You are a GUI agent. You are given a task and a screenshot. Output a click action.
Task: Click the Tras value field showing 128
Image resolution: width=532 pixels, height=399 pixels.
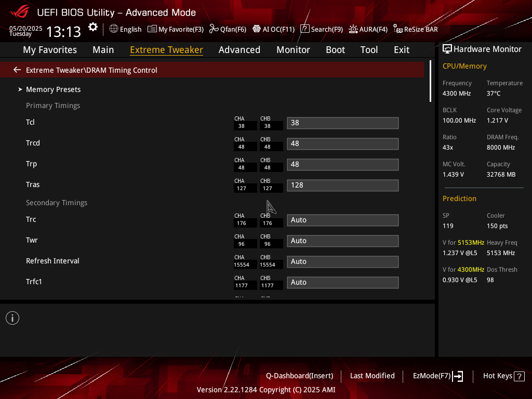pyautogui.click(x=343, y=185)
